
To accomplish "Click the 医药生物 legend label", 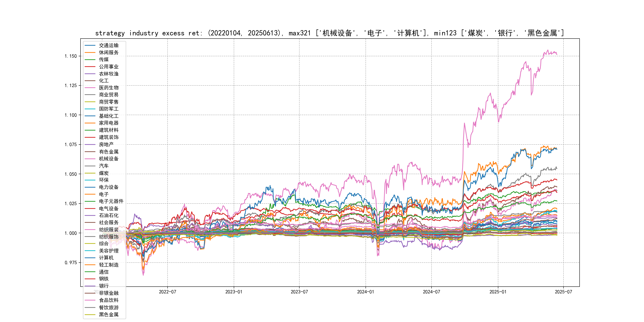I will tap(109, 87).
